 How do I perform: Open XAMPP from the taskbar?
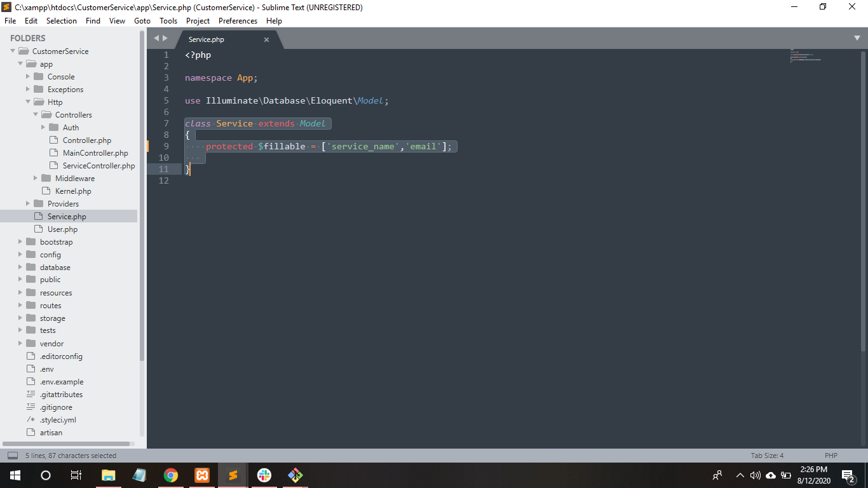[x=202, y=475]
